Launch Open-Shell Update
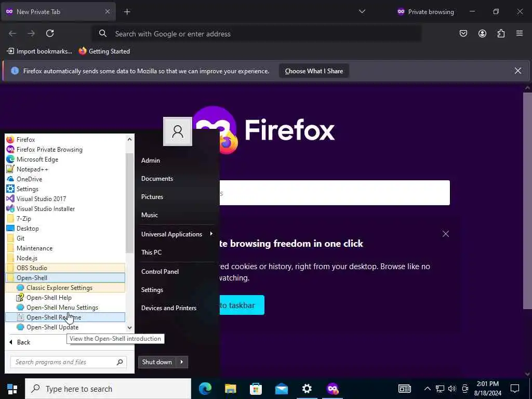The image size is (532, 399). pyautogui.click(x=65, y=327)
